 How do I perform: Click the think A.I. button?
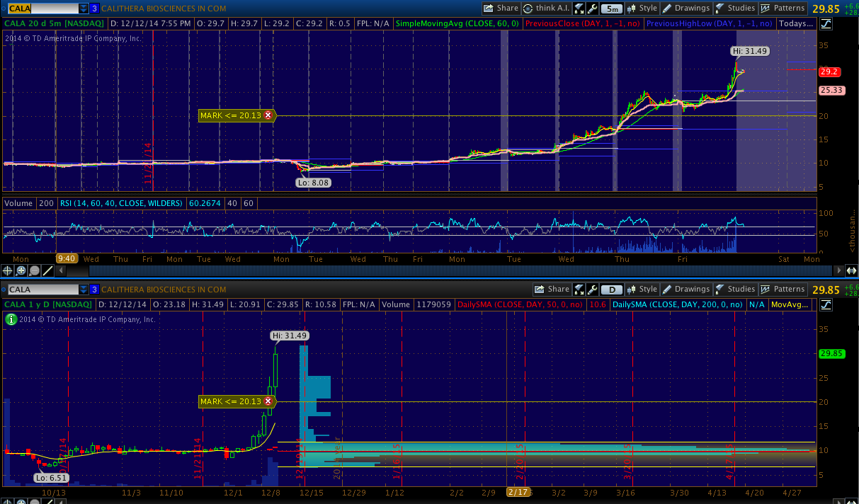point(547,8)
